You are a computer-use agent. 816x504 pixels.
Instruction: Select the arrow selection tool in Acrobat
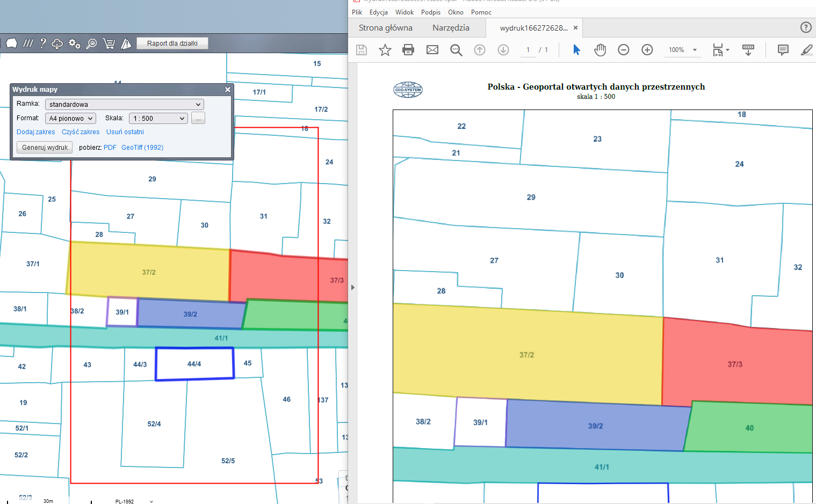pos(576,50)
